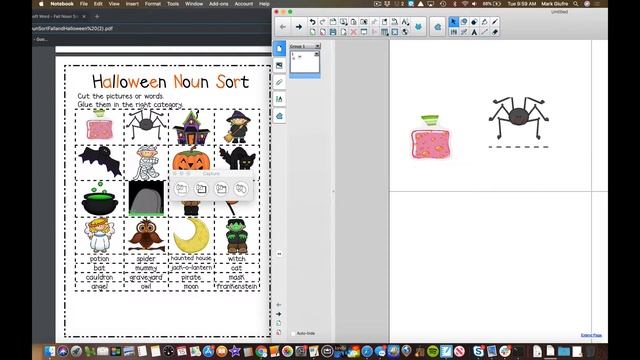The width and height of the screenshot is (640, 360).
Task: Open Spotify from the Dock
Action: 433,351
